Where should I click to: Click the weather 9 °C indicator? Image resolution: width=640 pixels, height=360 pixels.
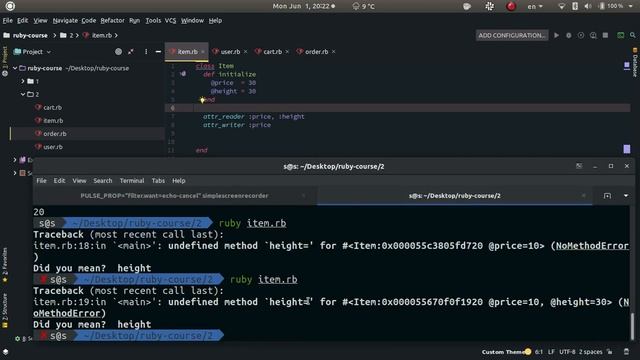[x=363, y=6]
